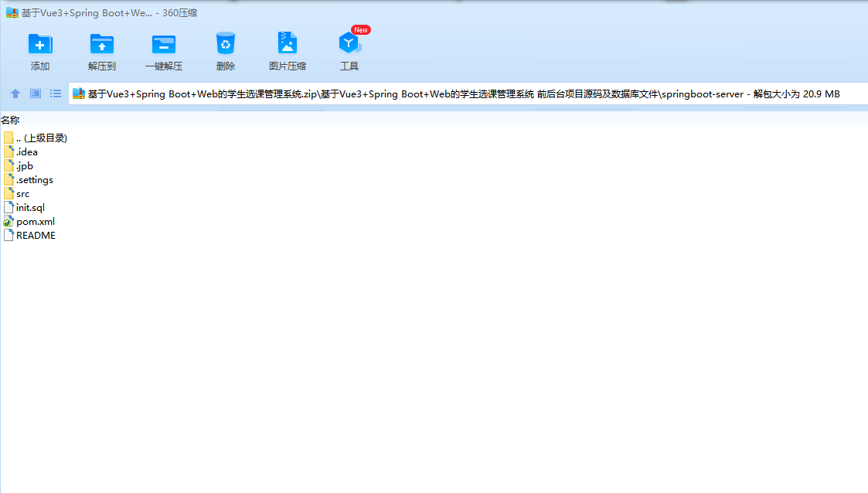Select the init.sql file icon

9,207
